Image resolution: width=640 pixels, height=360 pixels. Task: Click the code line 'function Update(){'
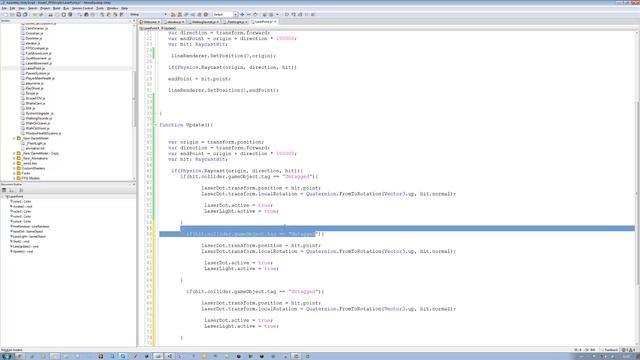click(x=186, y=125)
